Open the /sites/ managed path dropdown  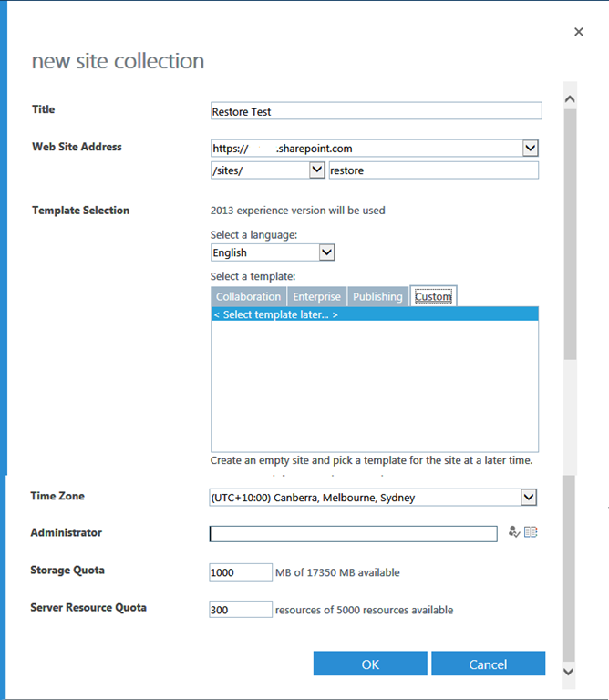coord(316,170)
